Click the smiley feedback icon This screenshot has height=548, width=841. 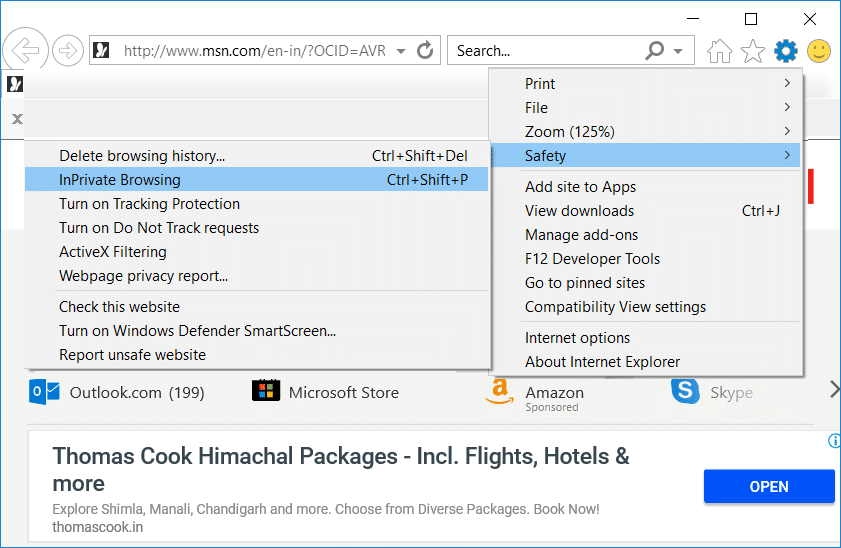click(x=819, y=51)
